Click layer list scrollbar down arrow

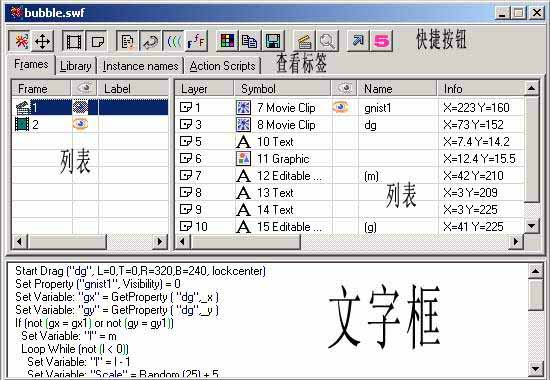532,226
